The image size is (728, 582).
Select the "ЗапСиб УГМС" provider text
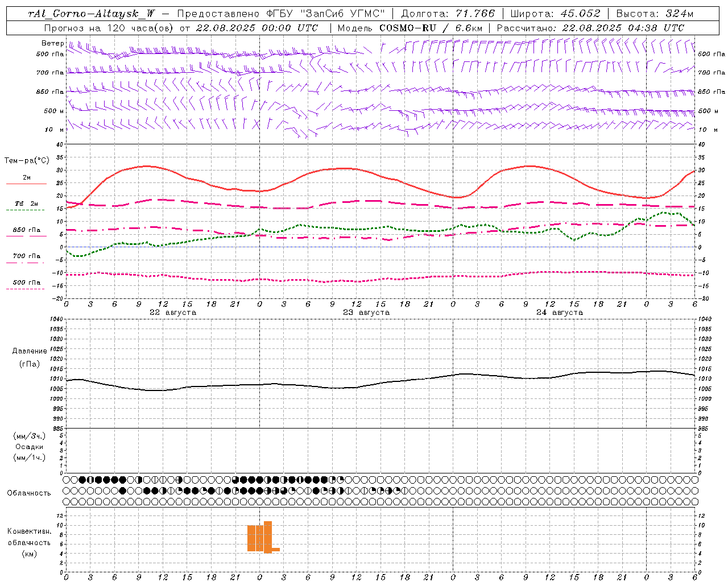(342, 14)
